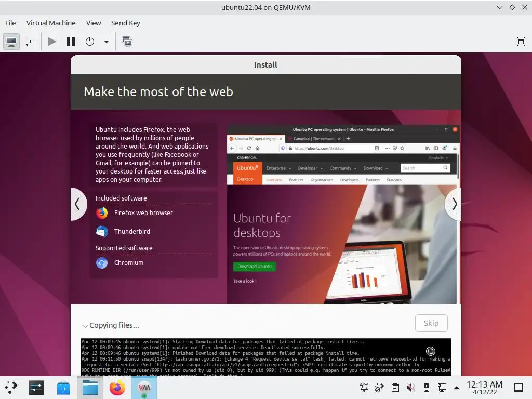
Task: Click the Run virtual machine play button
Action: 52,42
